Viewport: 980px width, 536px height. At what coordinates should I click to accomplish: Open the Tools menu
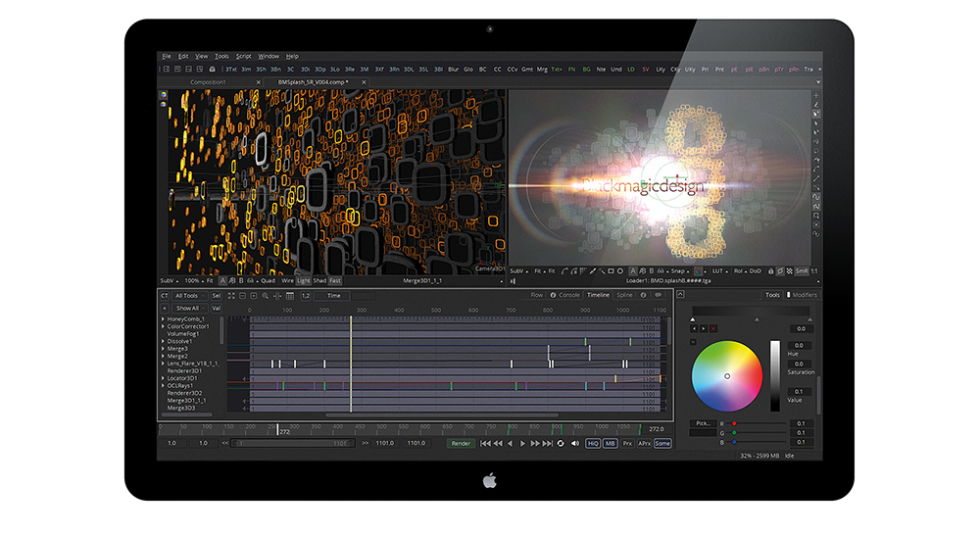coord(221,56)
